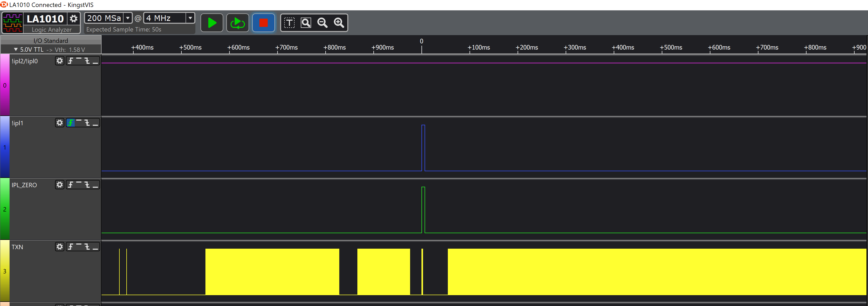Click the Vth: 1.58 V threshold text
This screenshot has height=306, width=868.
point(70,50)
